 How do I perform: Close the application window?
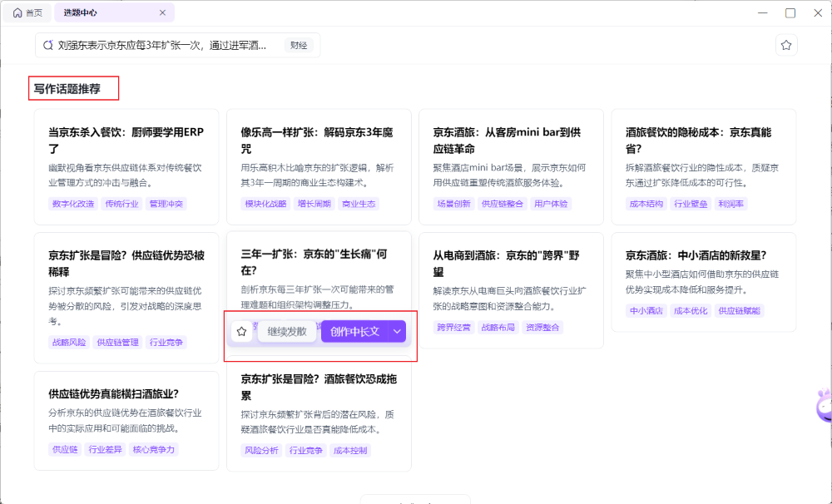[x=818, y=12]
